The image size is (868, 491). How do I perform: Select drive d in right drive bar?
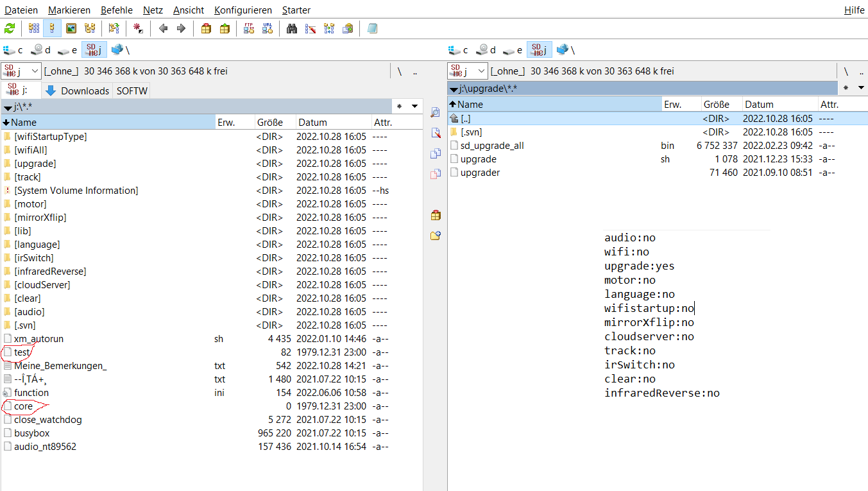[486, 50]
